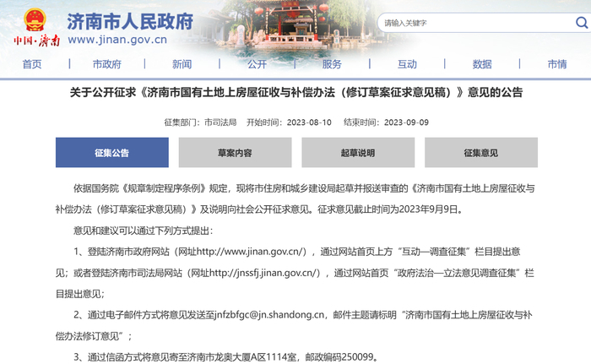Open the 服务 navigation item
Viewport: 591px width, 364px height.
(332, 64)
